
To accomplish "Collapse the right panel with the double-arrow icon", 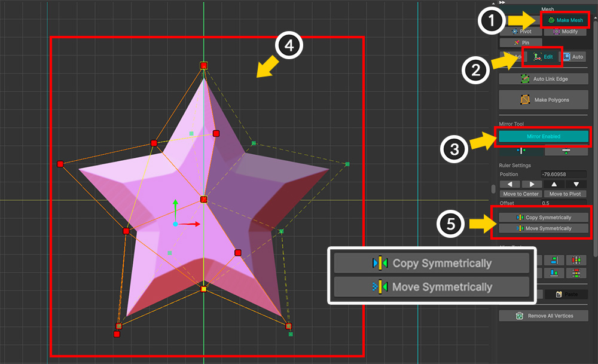I will [502, 2].
